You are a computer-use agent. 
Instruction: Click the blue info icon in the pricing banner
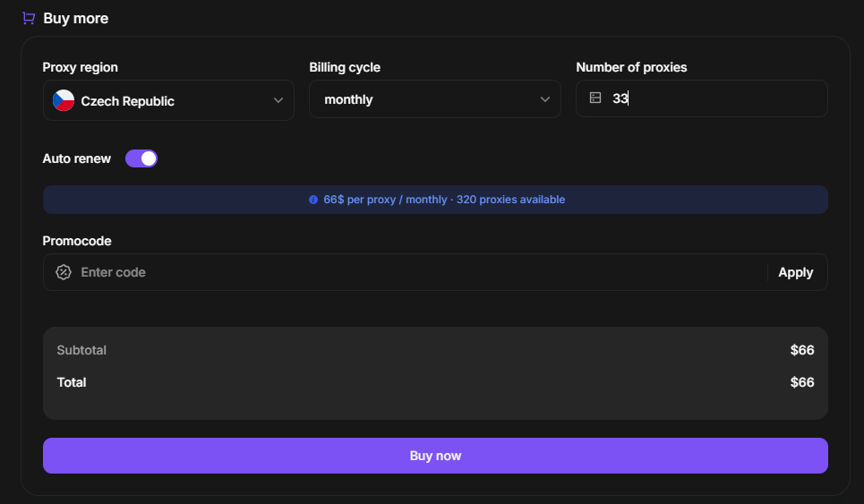[x=313, y=200]
